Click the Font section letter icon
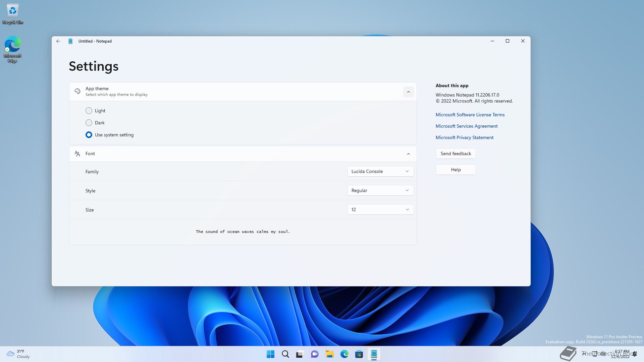The image size is (644, 362). click(77, 154)
